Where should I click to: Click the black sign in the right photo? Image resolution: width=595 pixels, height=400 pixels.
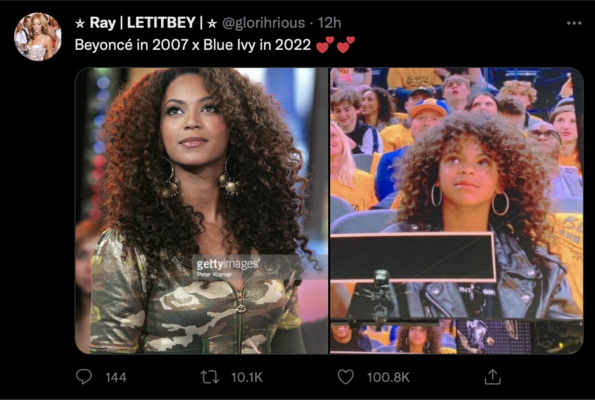[x=413, y=257]
